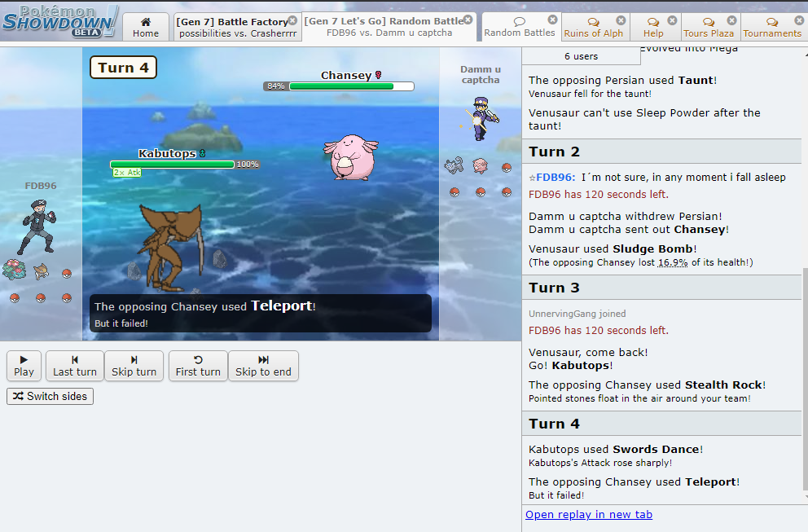Viewport: 808px width, 532px height.
Task: Click Chansey's 84% health bar
Action: pos(339,86)
